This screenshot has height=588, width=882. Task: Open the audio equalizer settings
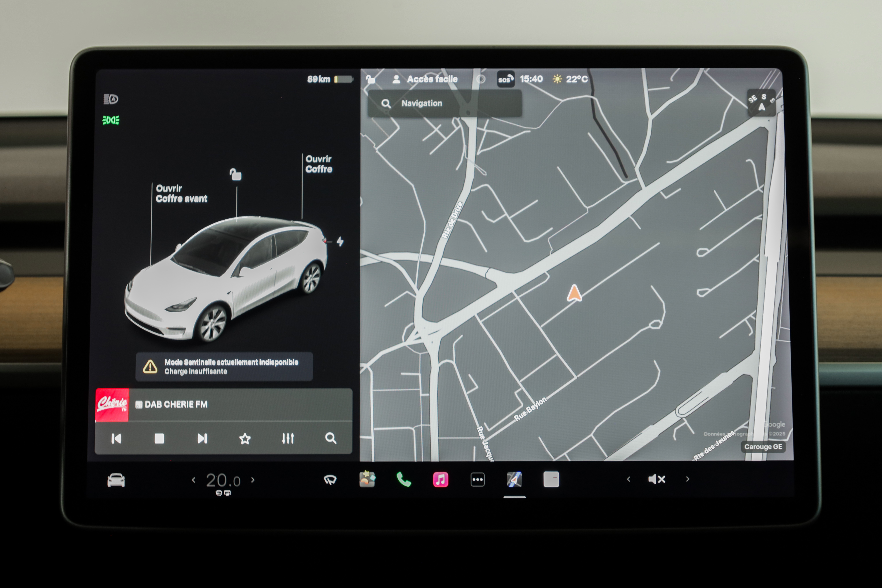click(x=288, y=438)
